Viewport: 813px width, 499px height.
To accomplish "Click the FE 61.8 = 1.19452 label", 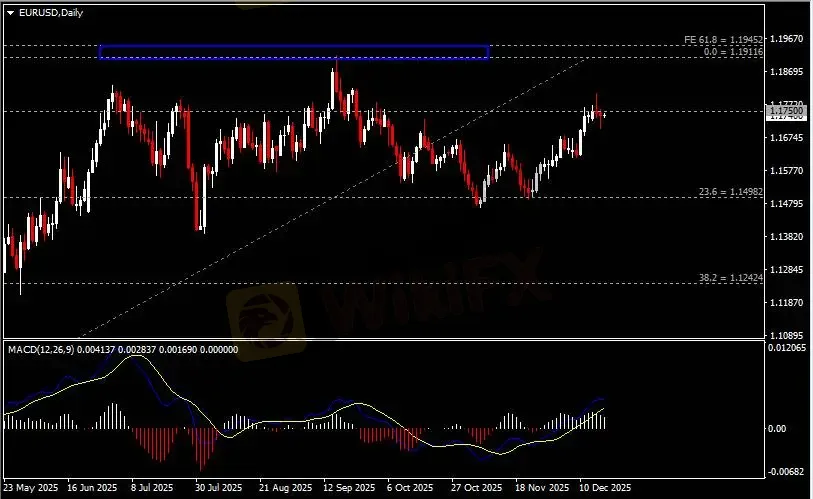I will tap(723, 39).
